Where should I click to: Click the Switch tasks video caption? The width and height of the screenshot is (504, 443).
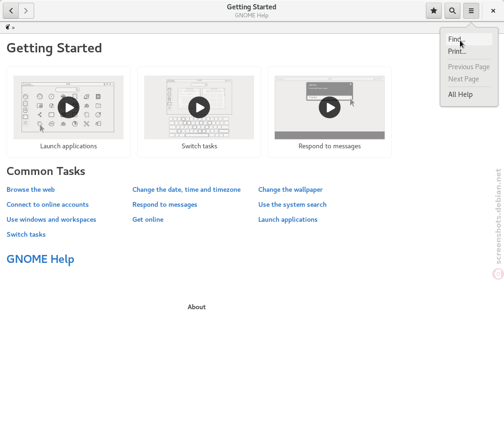199,146
